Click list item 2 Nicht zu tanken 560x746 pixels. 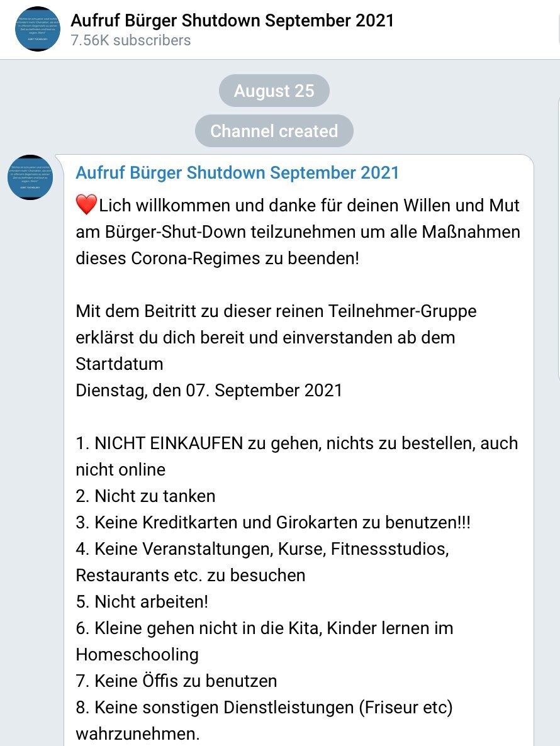coord(145,496)
